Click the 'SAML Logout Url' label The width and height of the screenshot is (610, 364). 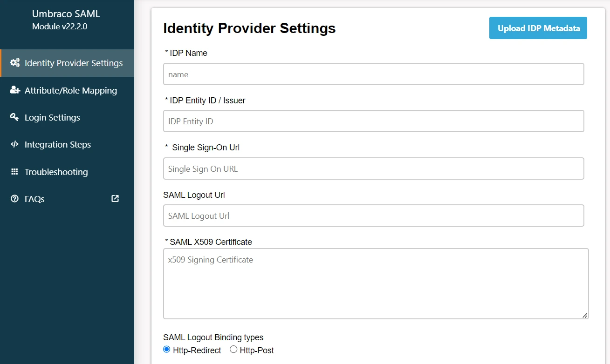194,195
